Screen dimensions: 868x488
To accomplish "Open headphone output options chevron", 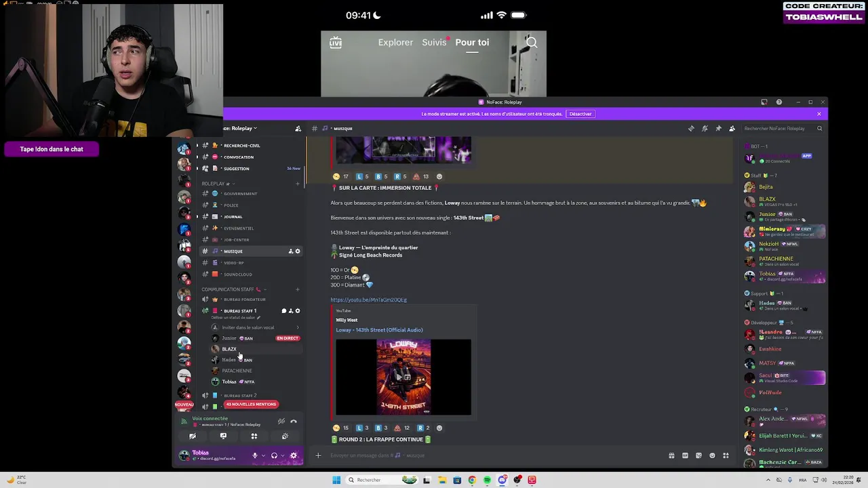I will pyautogui.click(x=281, y=455).
